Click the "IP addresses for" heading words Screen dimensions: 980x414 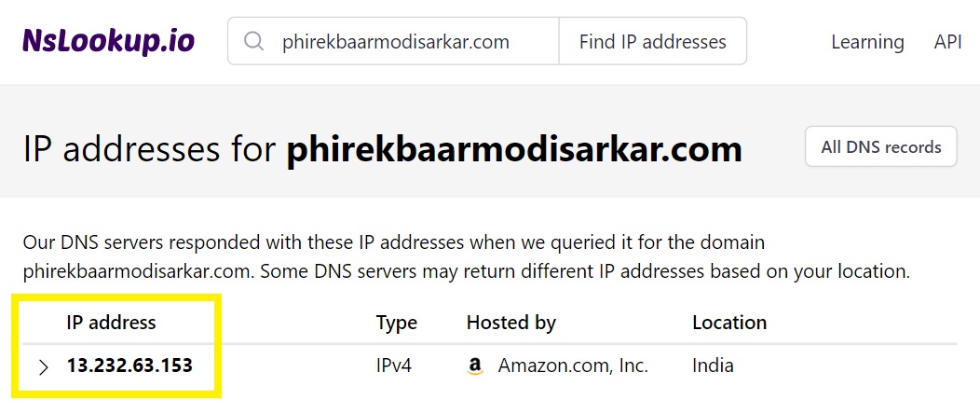[x=149, y=149]
